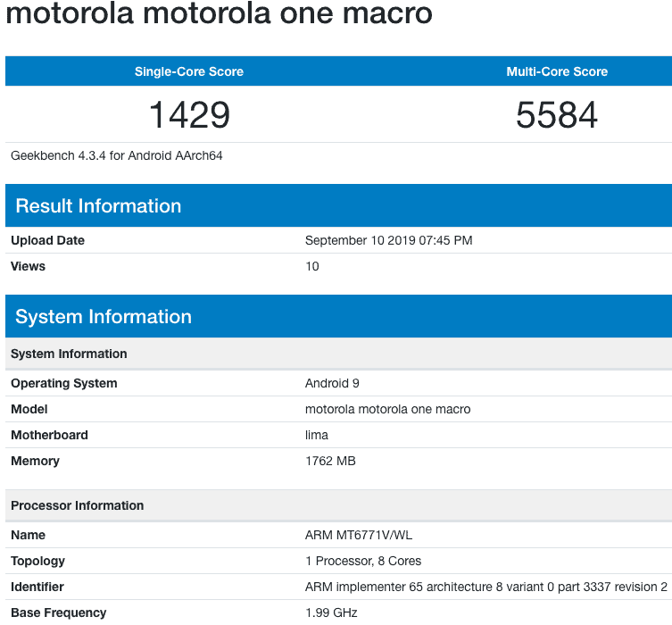This screenshot has height=625, width=672.
Task: Click the Geekbench 4.3.4 for Android text
Action: click(116, 155)
